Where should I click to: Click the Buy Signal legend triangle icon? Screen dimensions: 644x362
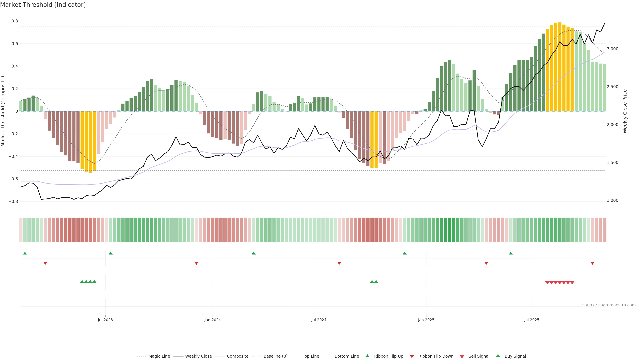[x=498, y=356]
